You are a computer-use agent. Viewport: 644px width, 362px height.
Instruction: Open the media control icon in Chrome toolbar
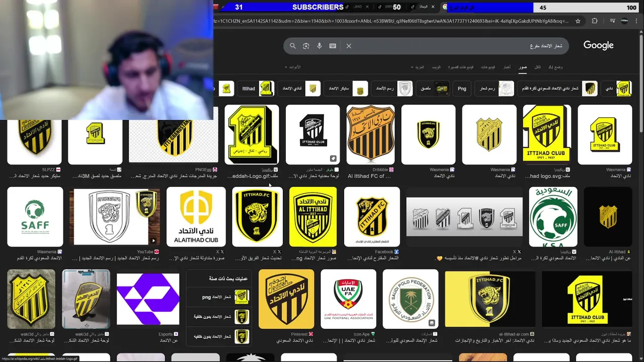(612, 21)
